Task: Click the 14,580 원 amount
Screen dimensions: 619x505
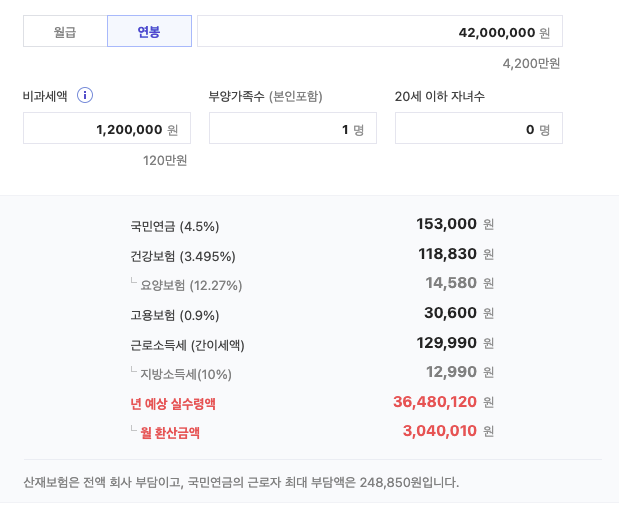Action: click(x=460, y=283)
